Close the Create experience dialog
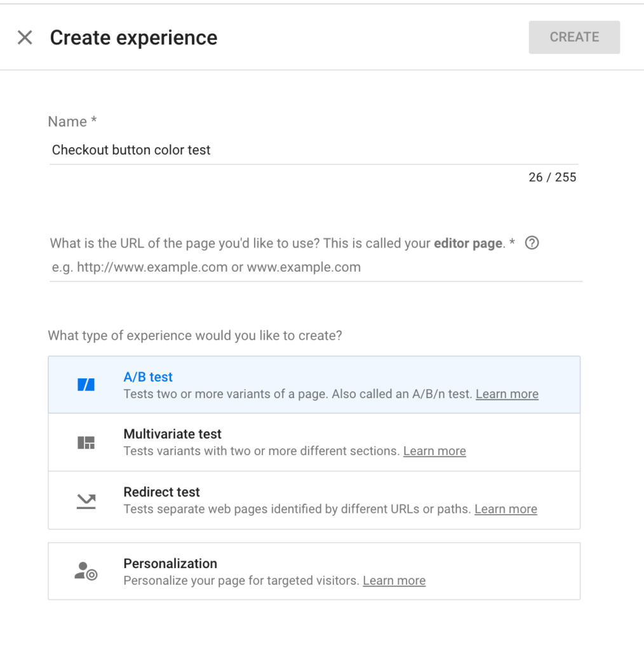This screenshot has width=644, height=650. coord(25,37)
